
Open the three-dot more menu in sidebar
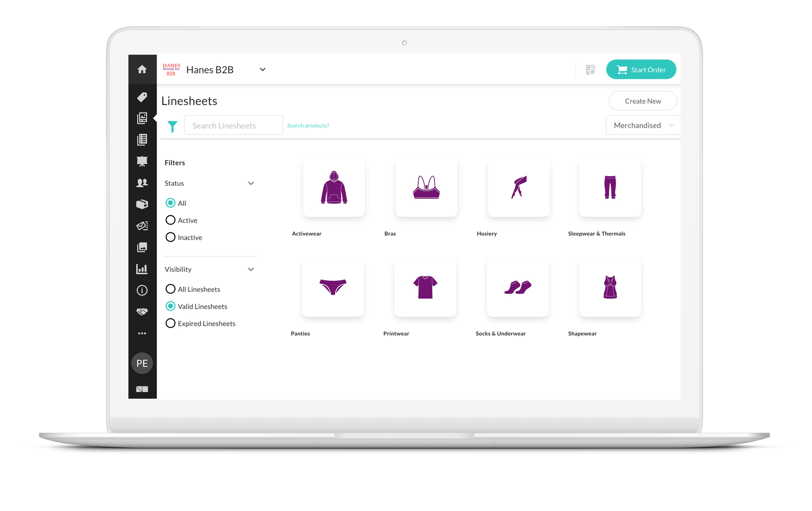click(142, 333)
